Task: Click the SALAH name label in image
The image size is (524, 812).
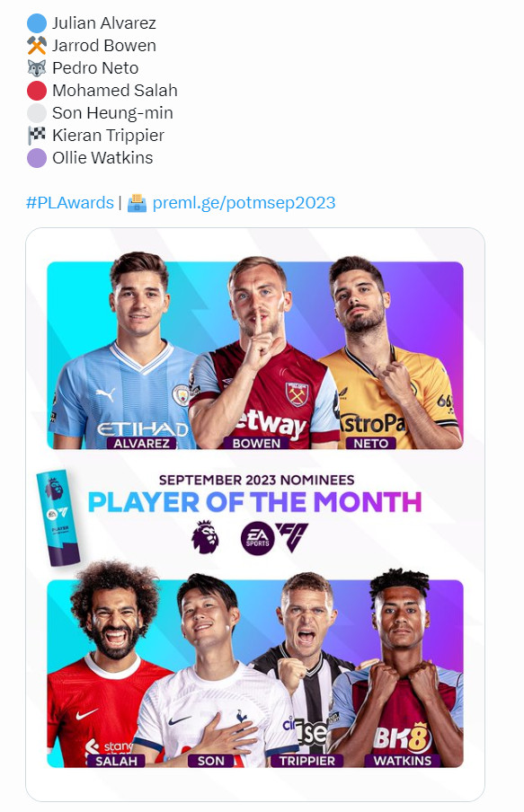Action: pyautogui.click(x=117, y=761)
